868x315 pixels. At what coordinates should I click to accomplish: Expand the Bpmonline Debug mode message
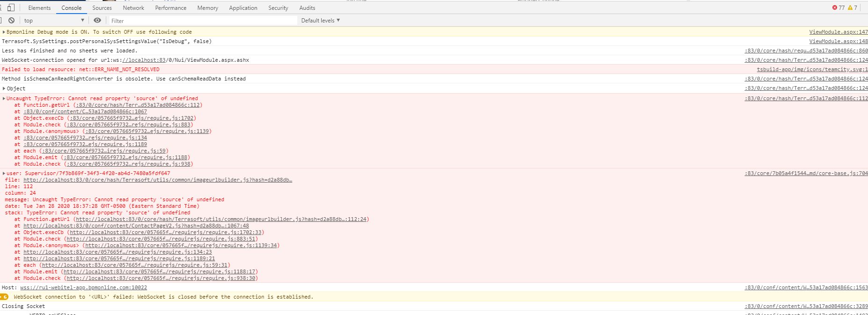pyautogui.click(x=4, y=32)
